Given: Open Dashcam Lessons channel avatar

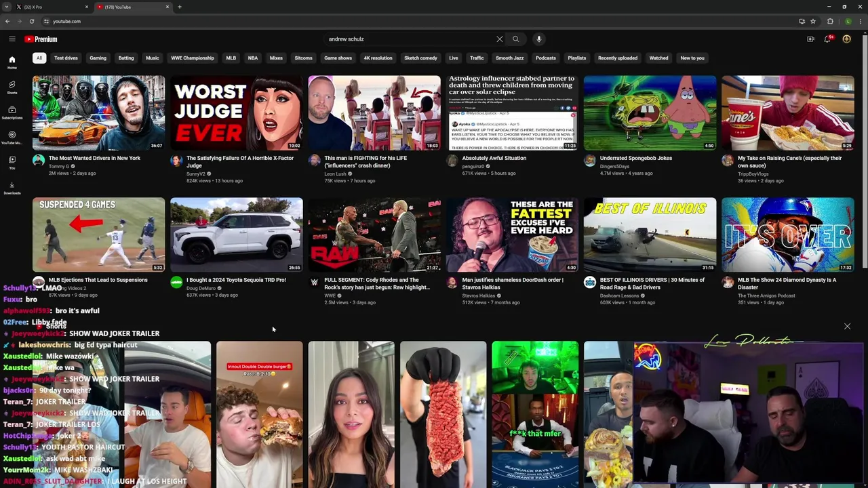Looking at the screenshot, I should point(590,283).
